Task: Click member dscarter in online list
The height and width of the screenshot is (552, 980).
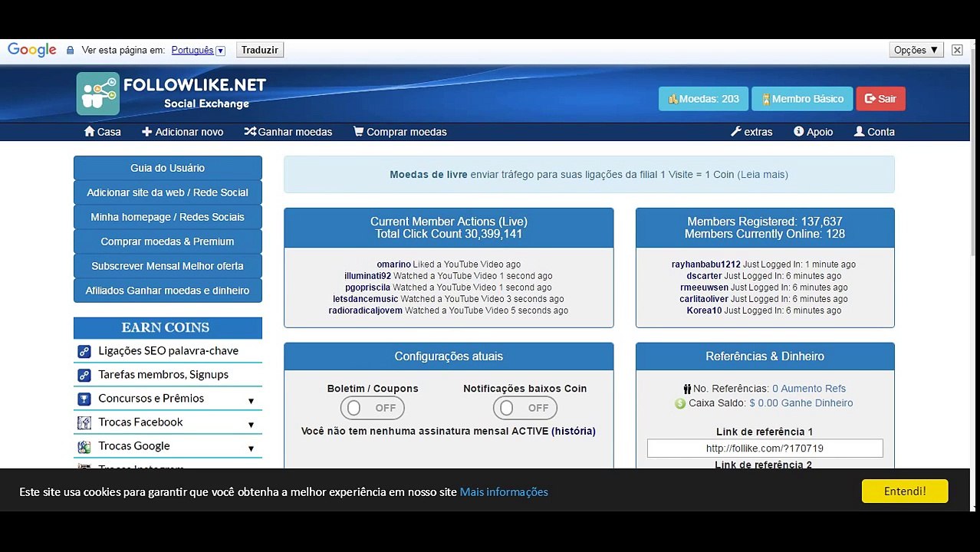Action: 704,276
